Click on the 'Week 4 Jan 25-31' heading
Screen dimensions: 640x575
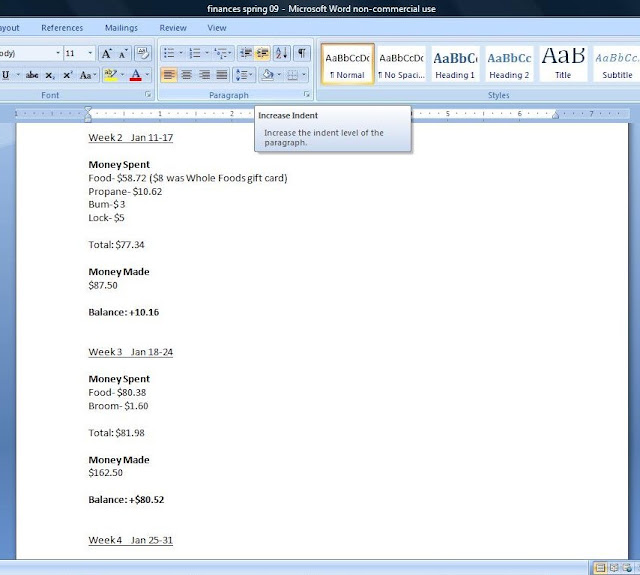(131, 540)
